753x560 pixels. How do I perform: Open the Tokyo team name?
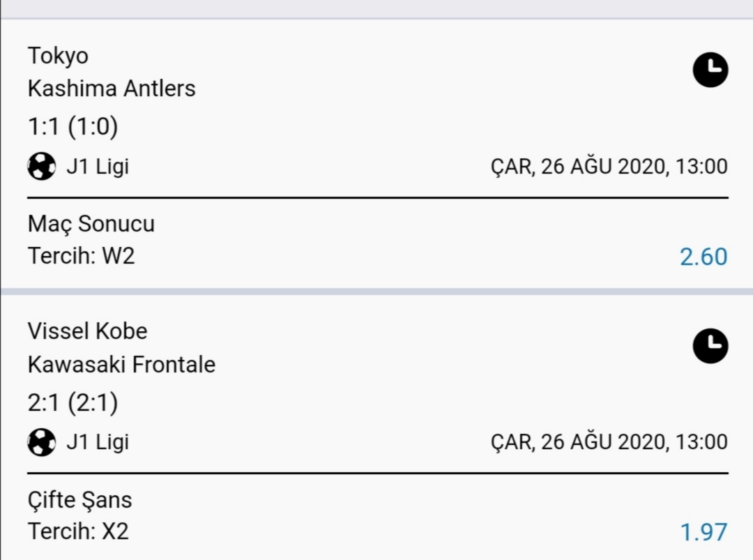[x=58, y=56]
